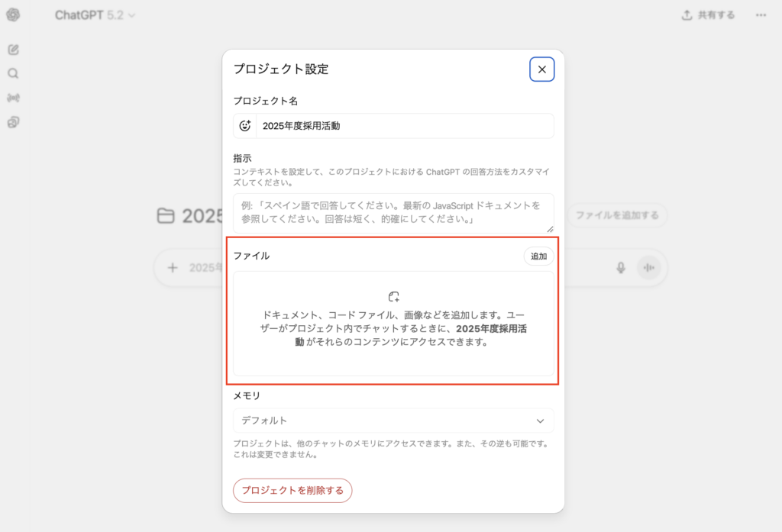Click the chevron arrow in メモリ dropdown

pyautogui.click(x=540, y=421)
